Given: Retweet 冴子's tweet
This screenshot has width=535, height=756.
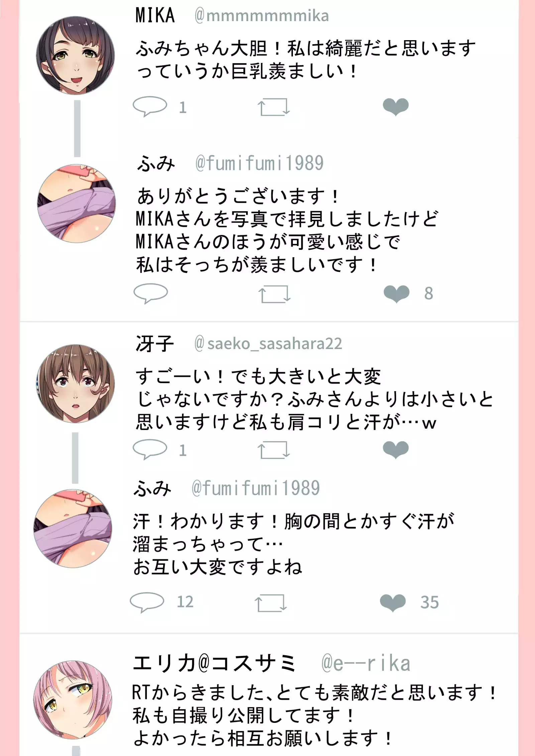Looking at the screenshot, I should [273, 450].
